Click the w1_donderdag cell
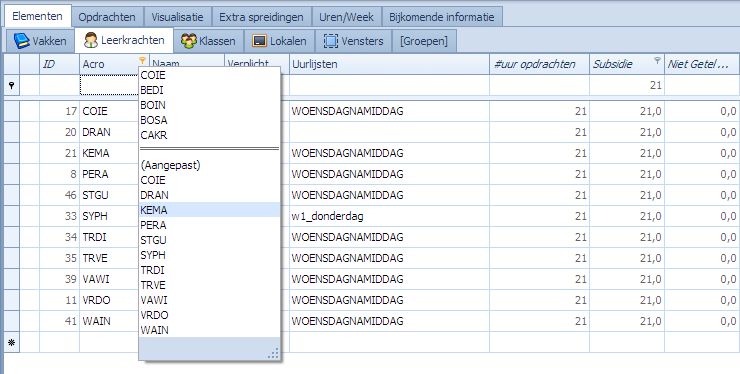The image size is (740, 374). coord(389,216)
